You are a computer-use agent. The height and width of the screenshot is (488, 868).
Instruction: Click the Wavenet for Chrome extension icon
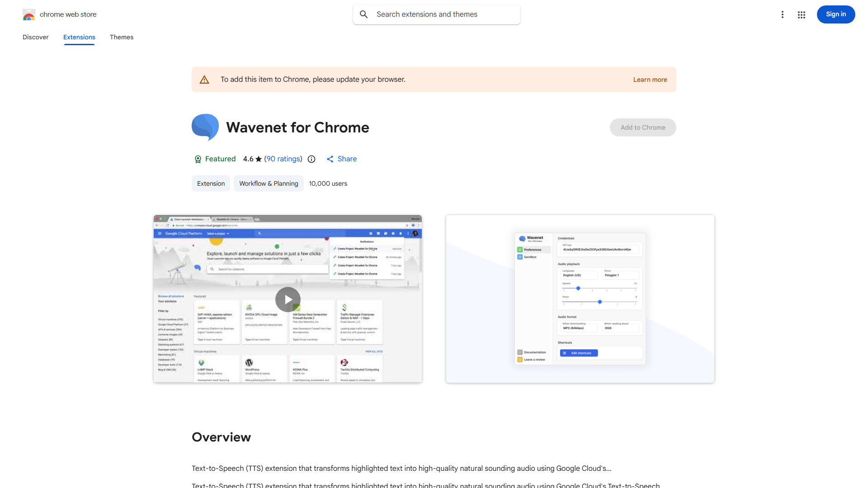tap(205, 127)
